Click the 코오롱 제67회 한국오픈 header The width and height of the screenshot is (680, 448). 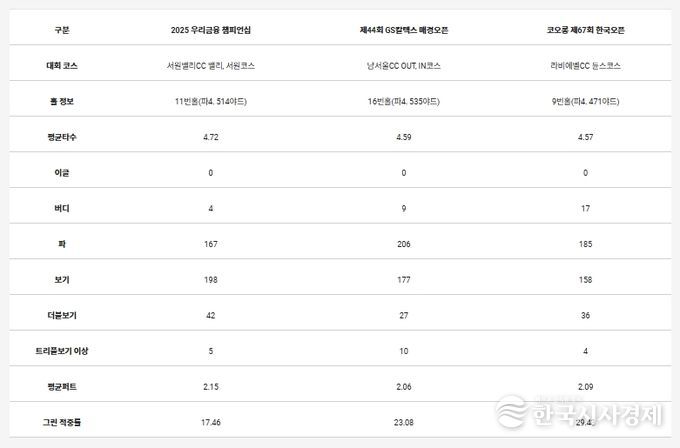[x=587, y=30]
